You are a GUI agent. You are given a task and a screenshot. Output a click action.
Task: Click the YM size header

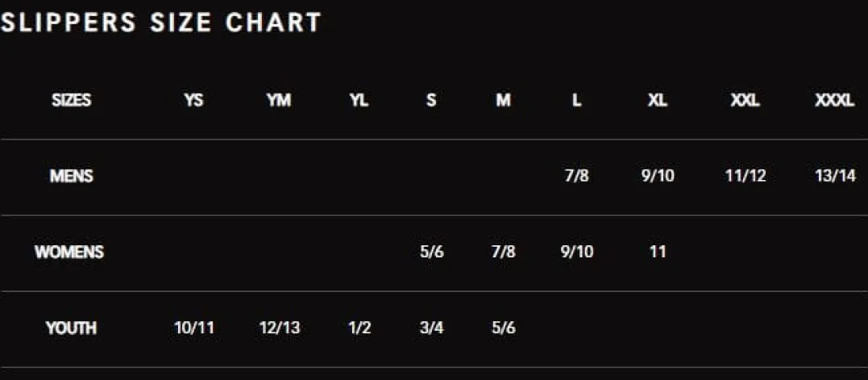(x=279, y=100)
